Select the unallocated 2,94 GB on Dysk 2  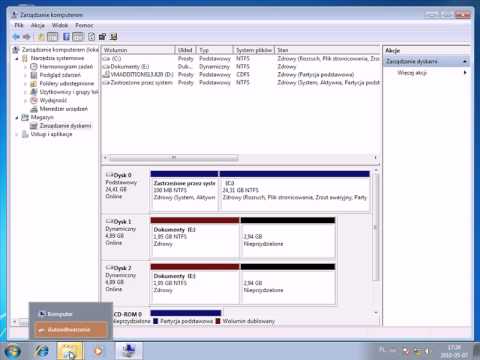click(x=288, y=284)
